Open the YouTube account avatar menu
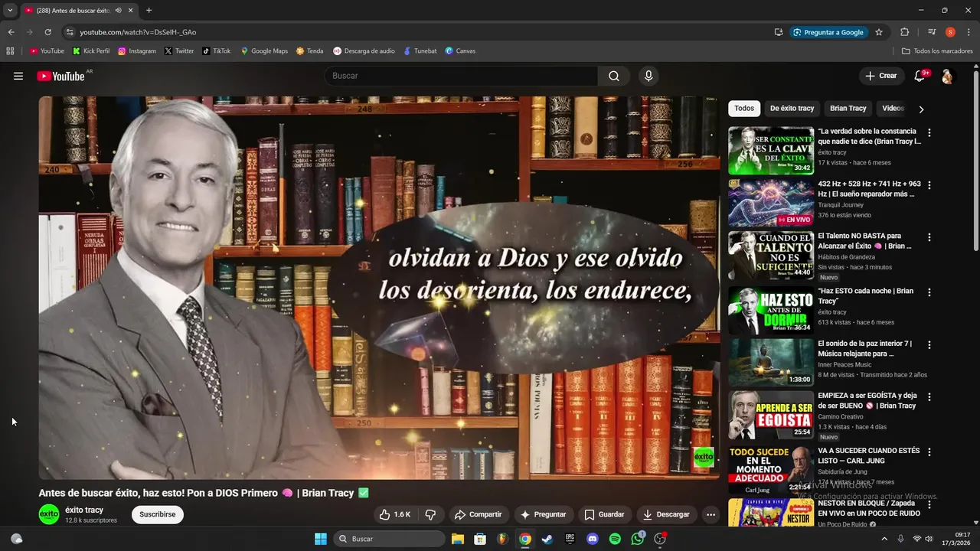Screen dimensions: 980x551 pyautogui.click(x=947, y=76)
